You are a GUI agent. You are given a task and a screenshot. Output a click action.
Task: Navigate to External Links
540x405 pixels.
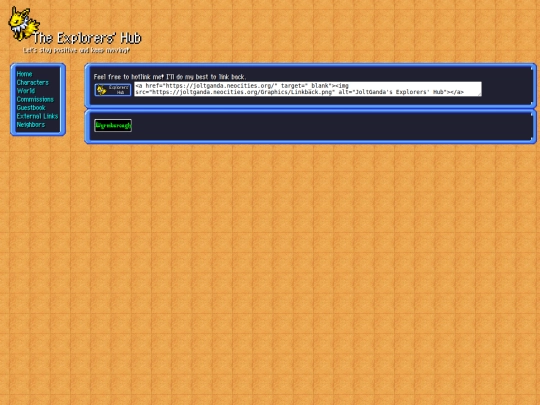(37, 116)
